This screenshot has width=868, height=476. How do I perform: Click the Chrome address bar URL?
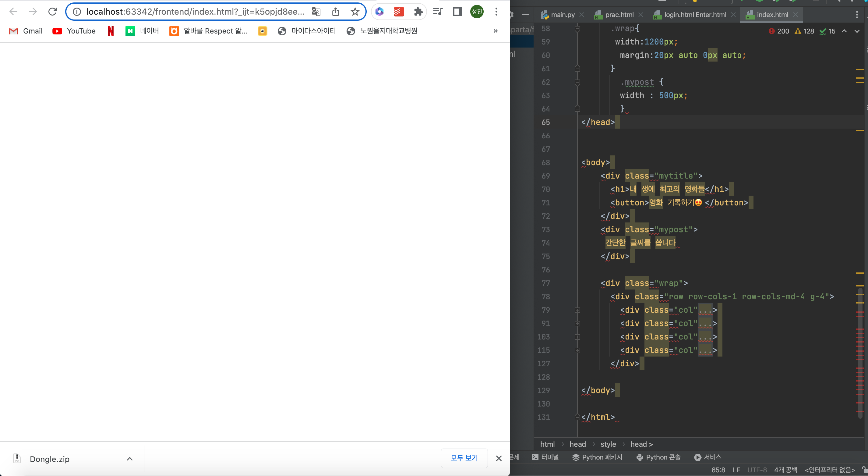pyautogui.click(x=195, y=12)
